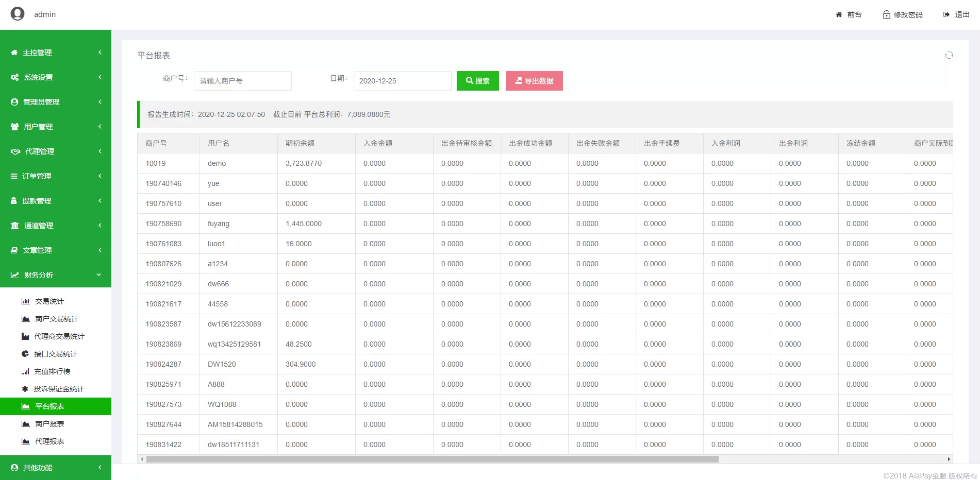Image resolution: width=980 pixels, height=480 pixels.
Task: Open 投诉保证金统计 sidebar item
Action: tap(58, 389)
